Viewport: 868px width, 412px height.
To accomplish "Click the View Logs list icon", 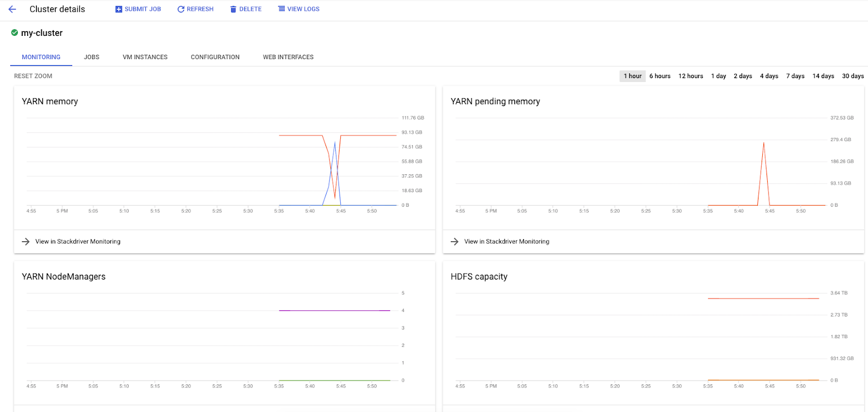I will (282, 9).
